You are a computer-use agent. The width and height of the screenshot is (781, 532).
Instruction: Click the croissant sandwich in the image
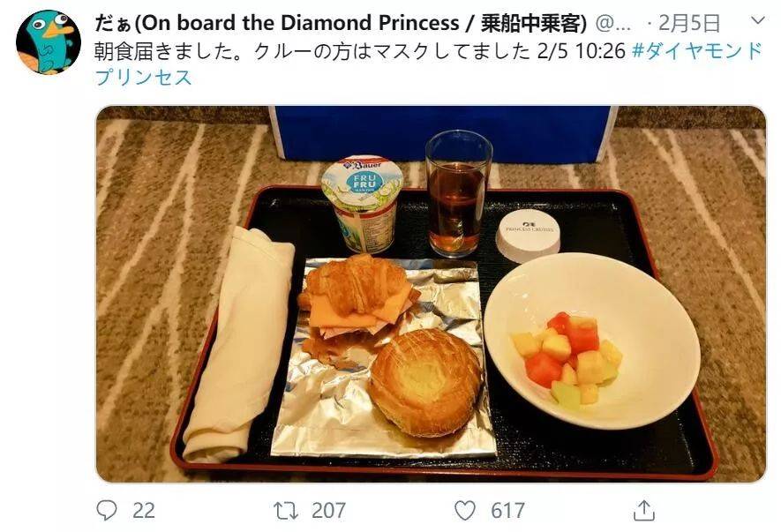pos(358,296)
